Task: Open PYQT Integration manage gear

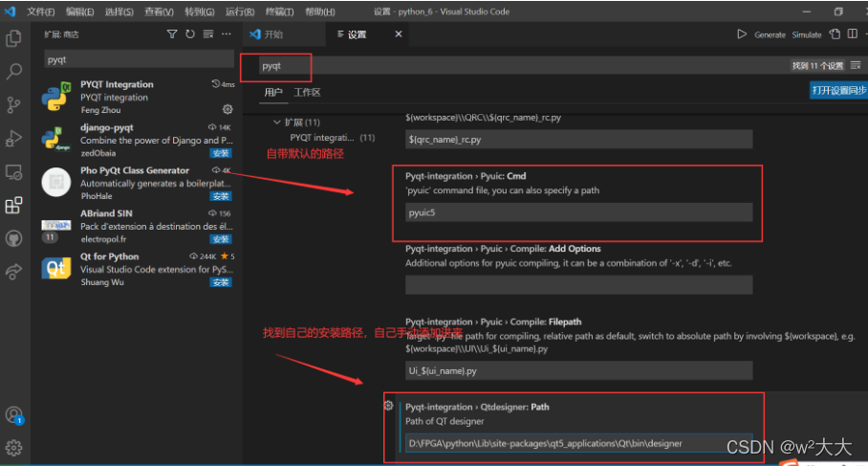Action: coord(228,109)
